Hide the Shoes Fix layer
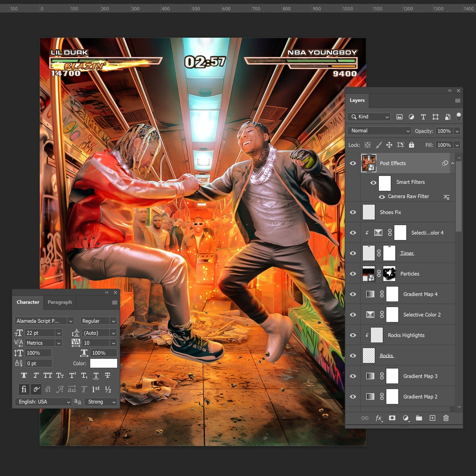476x476 pixels. coord(353,212)
